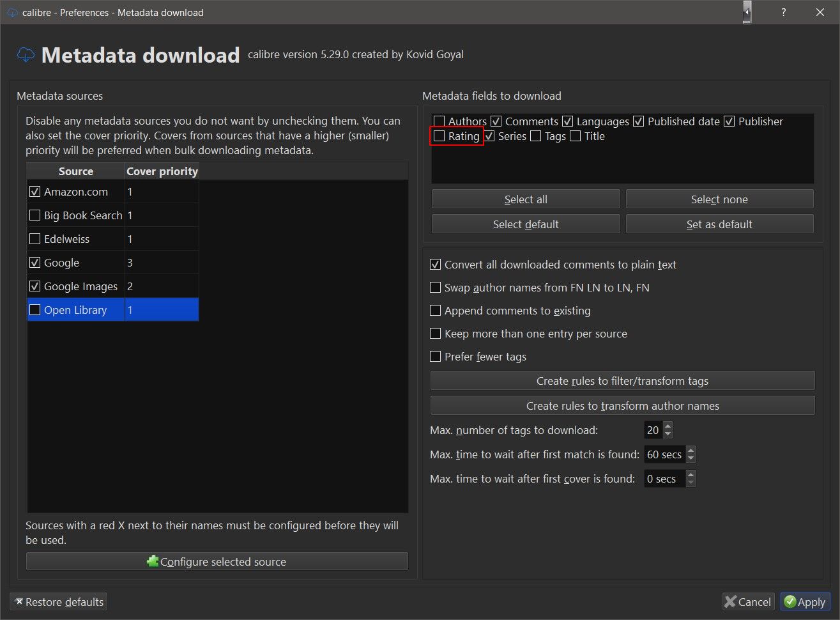
Task: Open Create rules to transform author names
Action: pyautogui.click(x=623, y=406)
